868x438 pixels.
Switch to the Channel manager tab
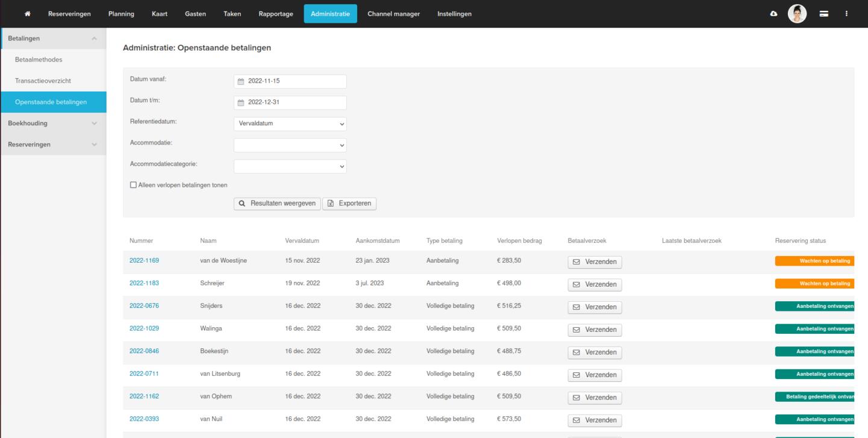pyautogui.click(x=393, y=14)
